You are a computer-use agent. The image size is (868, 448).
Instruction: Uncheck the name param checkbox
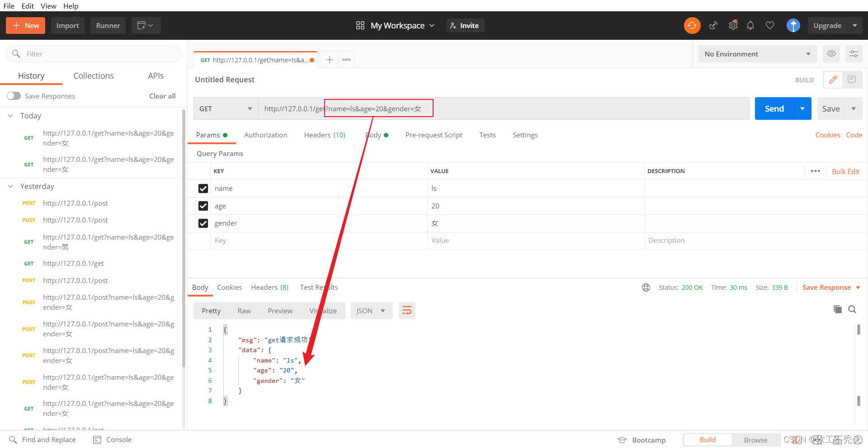click(x=203, y=189)
